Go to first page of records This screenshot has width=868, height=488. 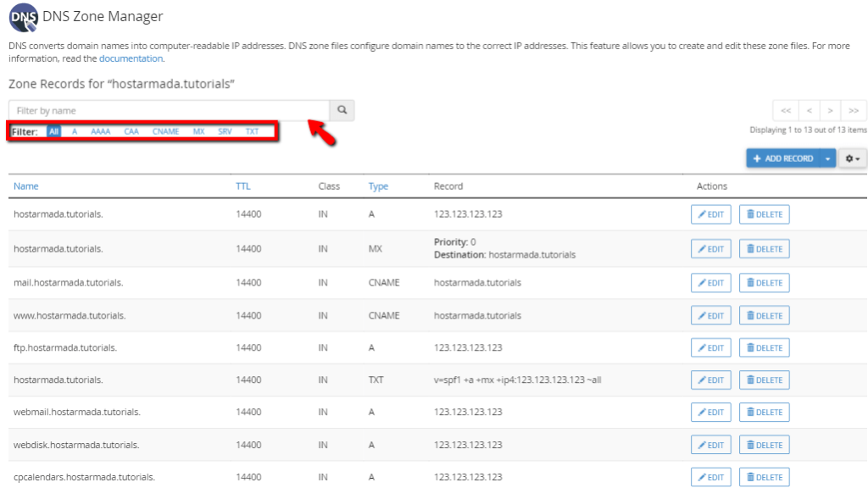[x=786, y=111]
